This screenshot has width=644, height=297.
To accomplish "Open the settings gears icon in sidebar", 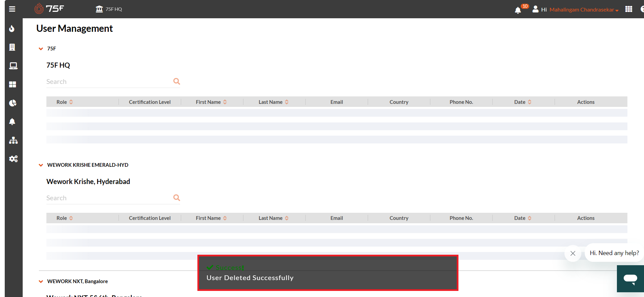I will pyautogui.click(x=13, y=159).
